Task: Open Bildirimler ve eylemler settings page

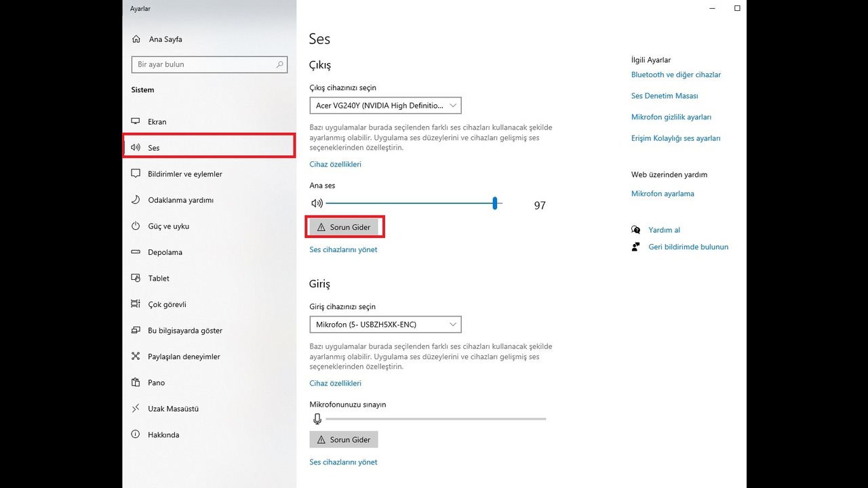Action: pos(185,174)
